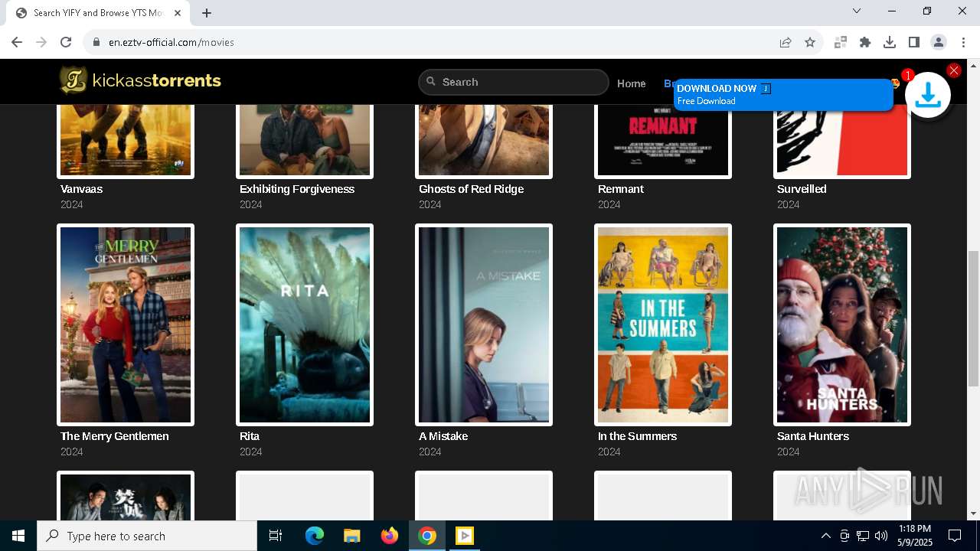
Task: Click the address bar URL
Action: 171,42
